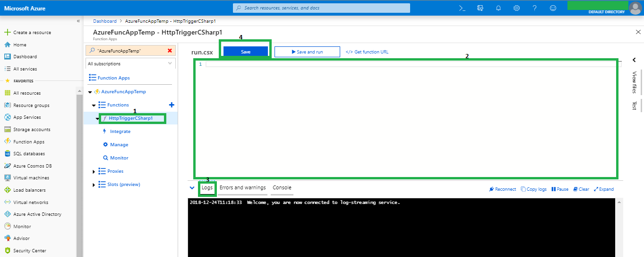
Task: Open portal settings gear icon
Action: [x=516, y=8]
